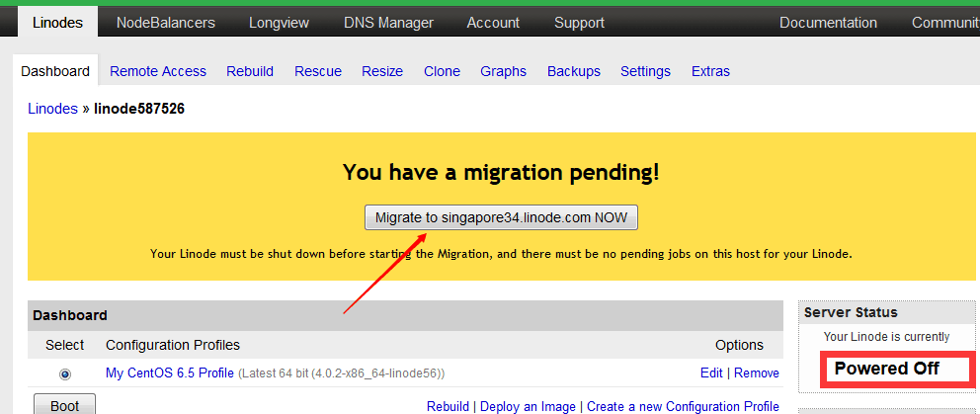Open the Extras tab
This screenshot has height=414, width=980.
pyautogui.click(x=710, y=71)
